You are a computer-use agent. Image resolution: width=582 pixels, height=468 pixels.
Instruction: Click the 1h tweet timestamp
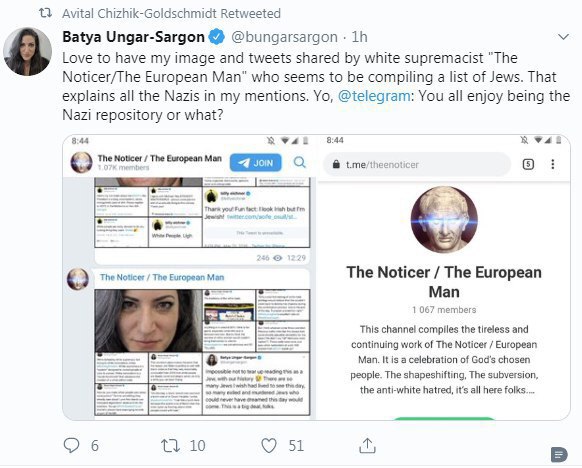coord(359,37)
